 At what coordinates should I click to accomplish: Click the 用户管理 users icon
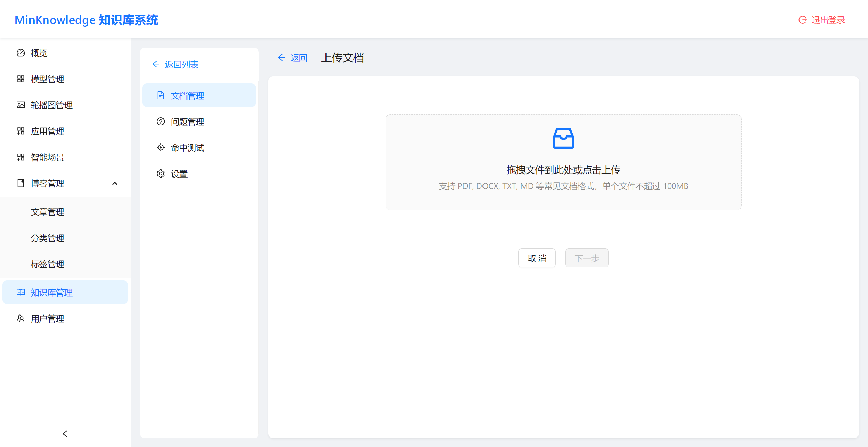[21, 318]
